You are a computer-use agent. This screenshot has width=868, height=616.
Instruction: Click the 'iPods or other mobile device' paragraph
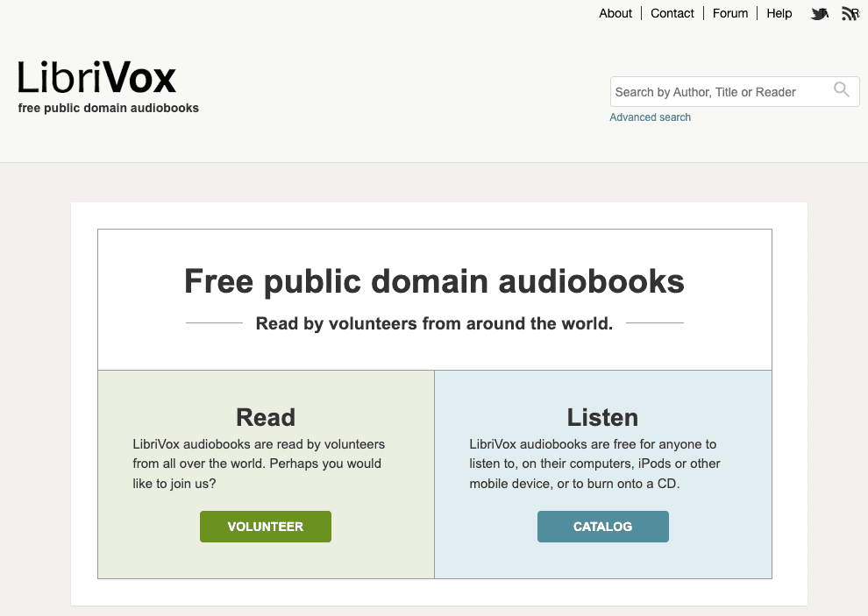[x=595, y=464]
